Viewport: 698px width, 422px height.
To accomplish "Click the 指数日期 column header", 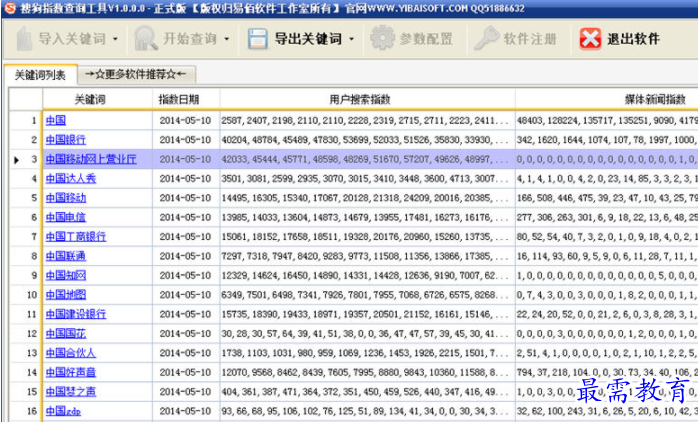I will pyautogui.click(x=179, y=99).
